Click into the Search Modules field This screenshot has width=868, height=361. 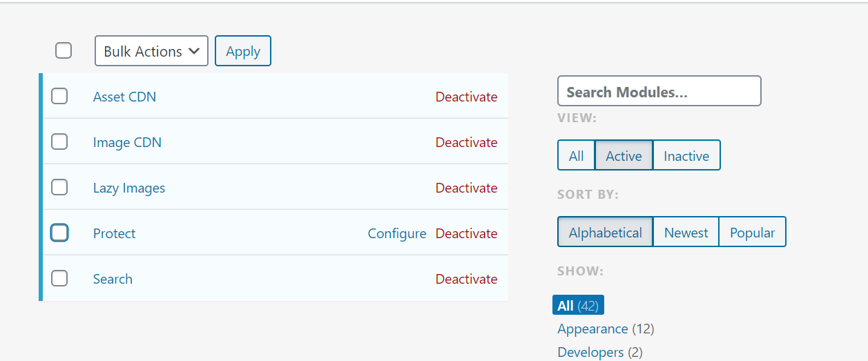click(x=659, y=91)
